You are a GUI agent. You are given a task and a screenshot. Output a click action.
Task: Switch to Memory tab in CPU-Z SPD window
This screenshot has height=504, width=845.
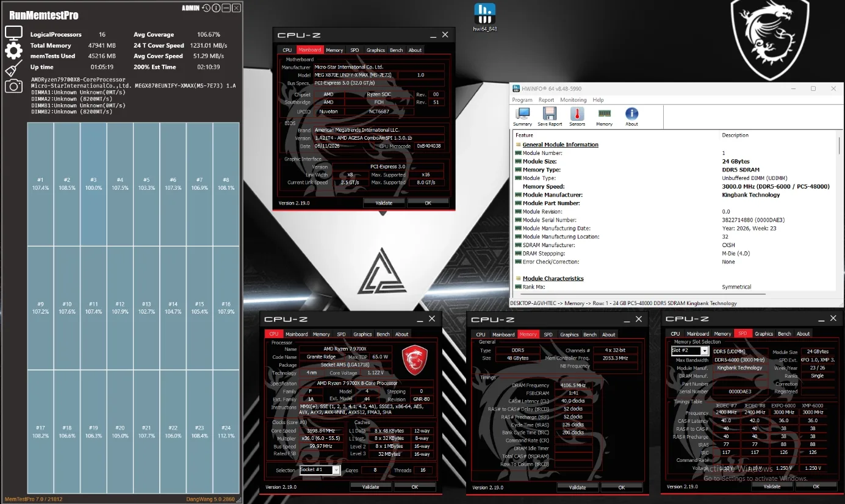(x=723, y=334)
